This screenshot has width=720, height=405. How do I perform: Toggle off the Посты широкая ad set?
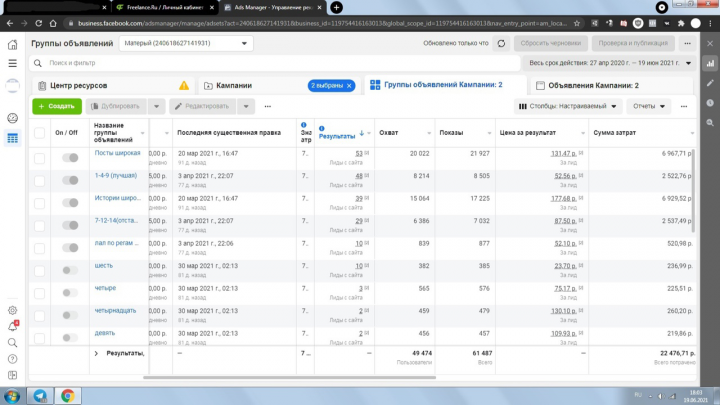(70, 158)
